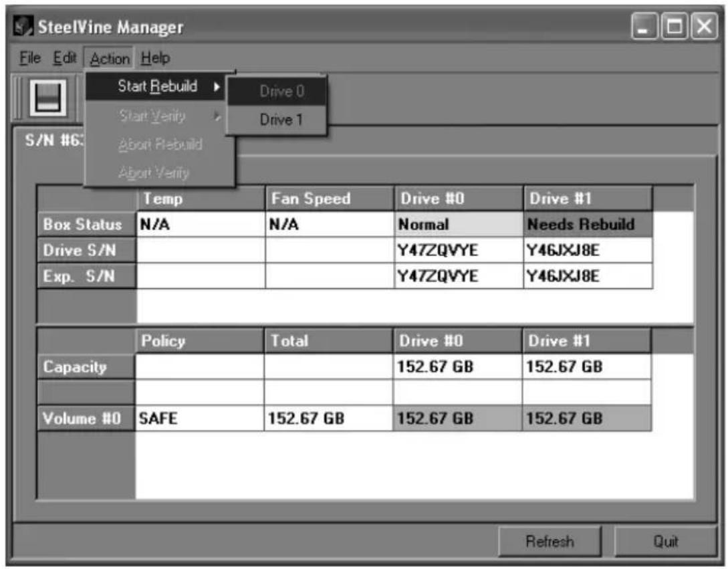728x569 pixels.
Task: Click the toolbar box view icon
Action: [x=48, y=98]
